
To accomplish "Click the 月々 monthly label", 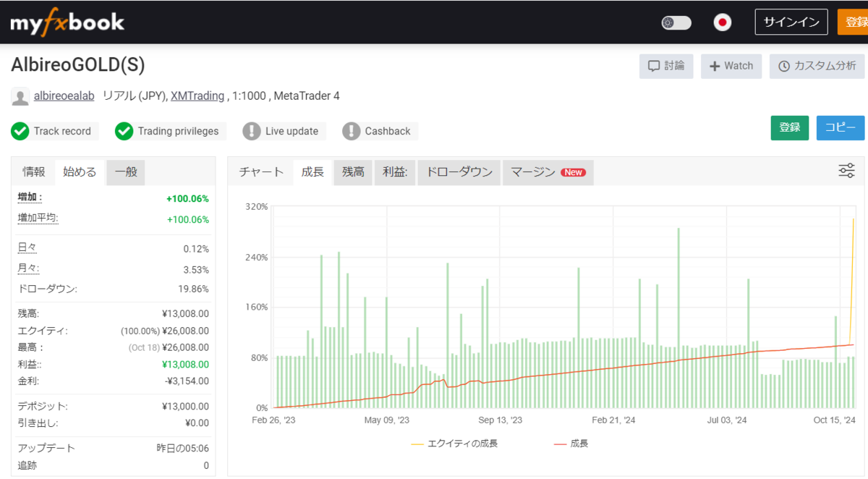I will pos(27,269).
